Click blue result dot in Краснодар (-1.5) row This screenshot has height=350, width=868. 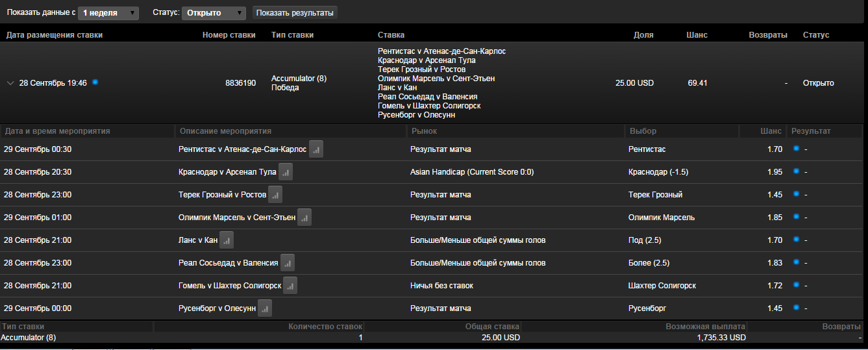tap(796, 171)
